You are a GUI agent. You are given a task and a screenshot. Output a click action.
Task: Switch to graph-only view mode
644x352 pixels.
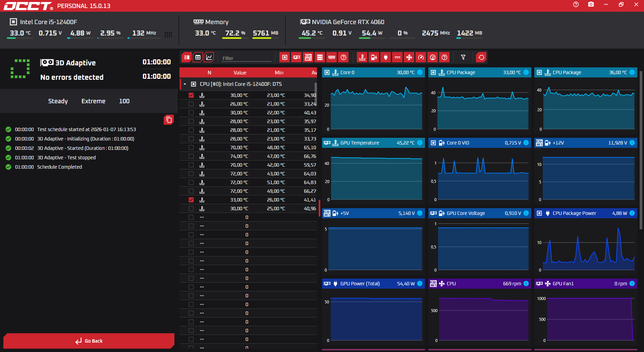(209, 57)
